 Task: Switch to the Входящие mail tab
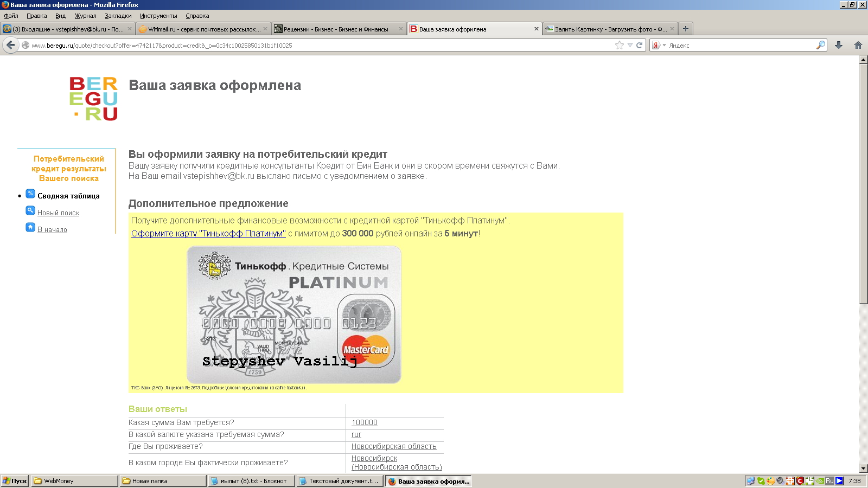coord(68,29)
